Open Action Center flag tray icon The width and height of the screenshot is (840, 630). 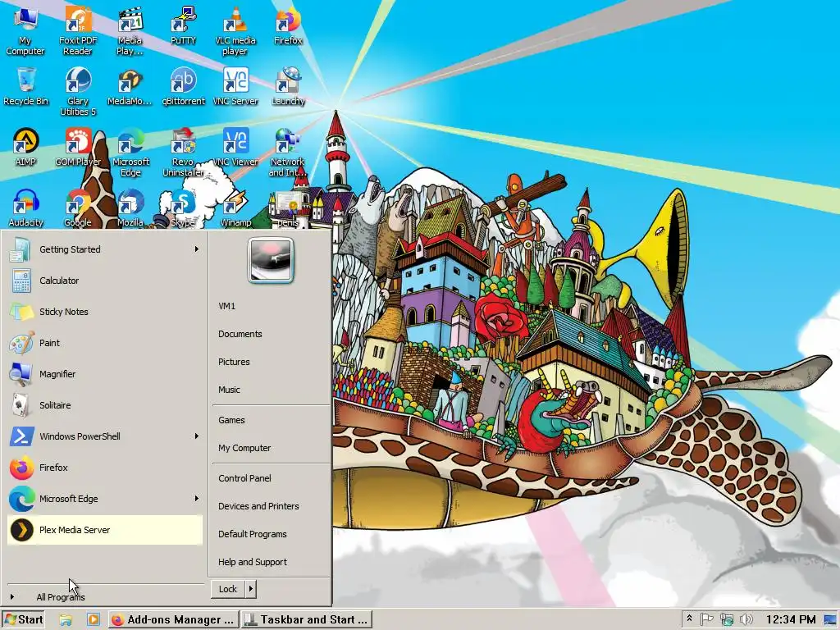click(706, 619)
